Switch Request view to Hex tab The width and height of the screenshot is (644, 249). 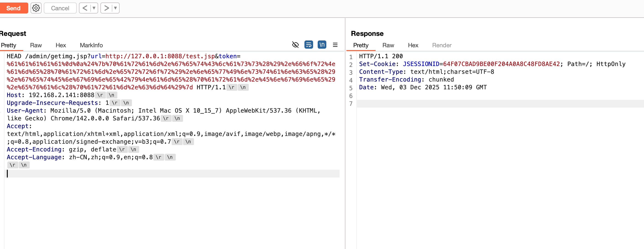tap(60, 45)
